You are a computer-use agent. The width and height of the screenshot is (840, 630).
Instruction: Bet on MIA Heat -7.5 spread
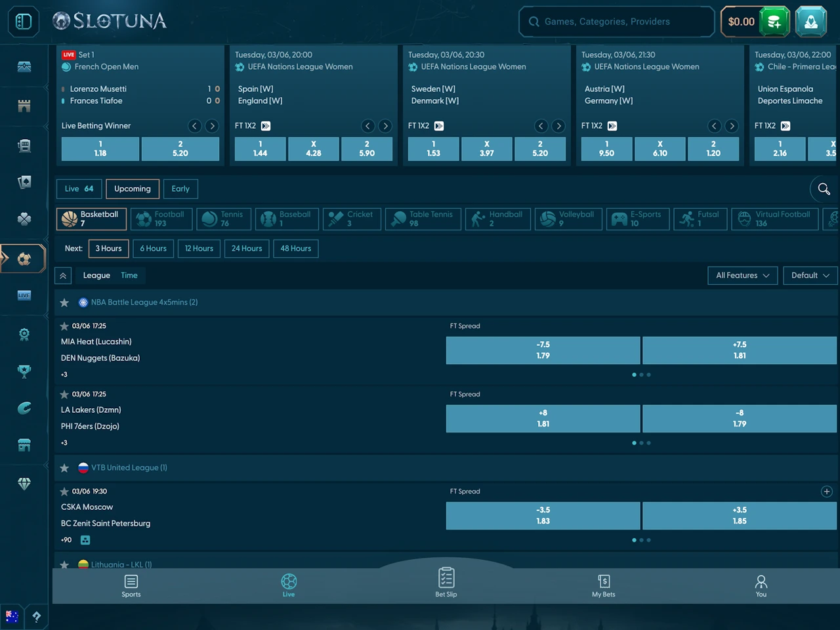click(x=543, y=350)
